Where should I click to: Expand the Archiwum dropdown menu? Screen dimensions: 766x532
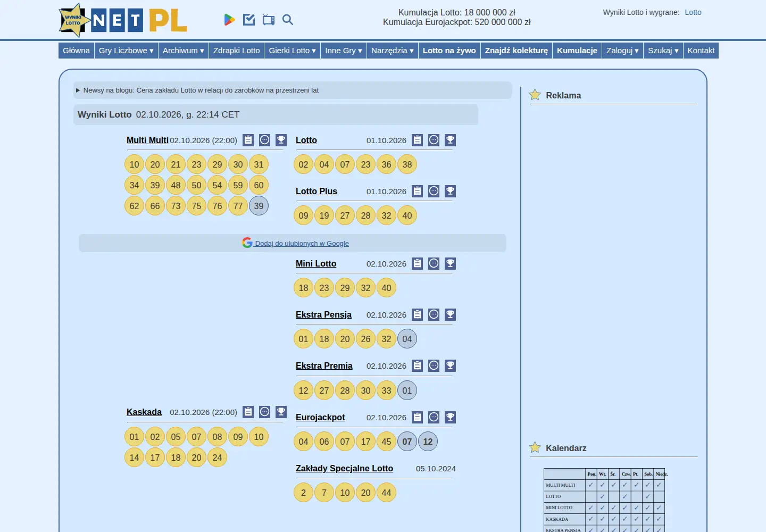point(184,51)
